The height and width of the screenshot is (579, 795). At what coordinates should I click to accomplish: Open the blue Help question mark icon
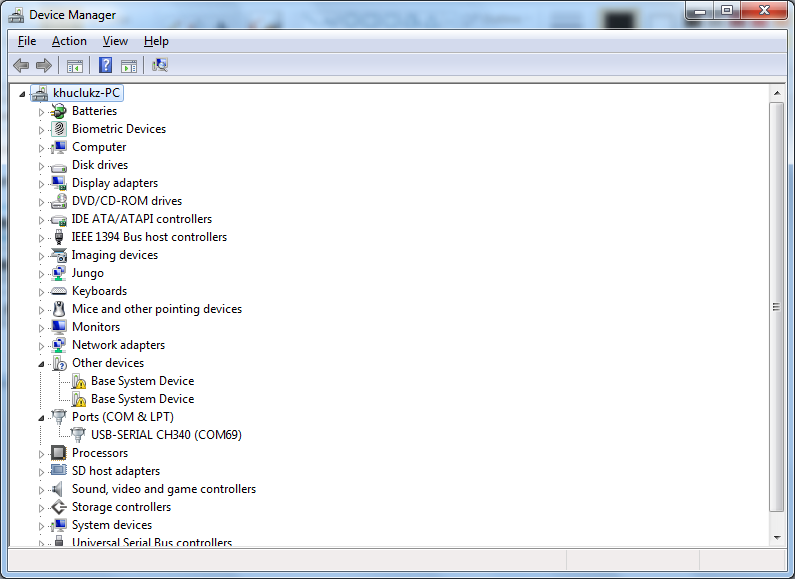pyautogui.click(x=105, y=65)
